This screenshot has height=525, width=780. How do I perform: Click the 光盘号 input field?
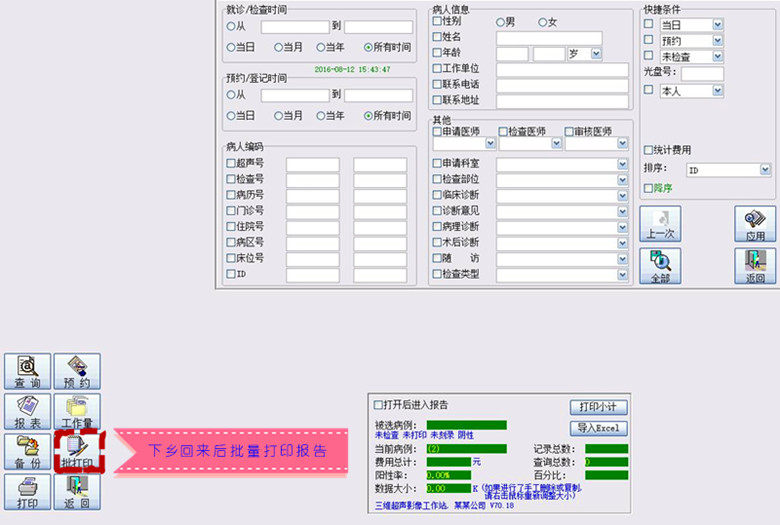(x=702, y=74)
